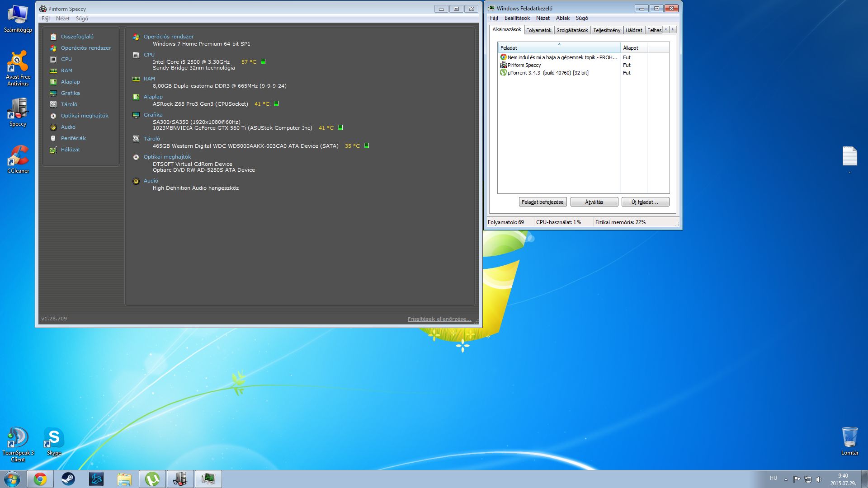Open the Tároló heading link in summary
The width and height of the screenshot is (868, 488).
point(152,139)
